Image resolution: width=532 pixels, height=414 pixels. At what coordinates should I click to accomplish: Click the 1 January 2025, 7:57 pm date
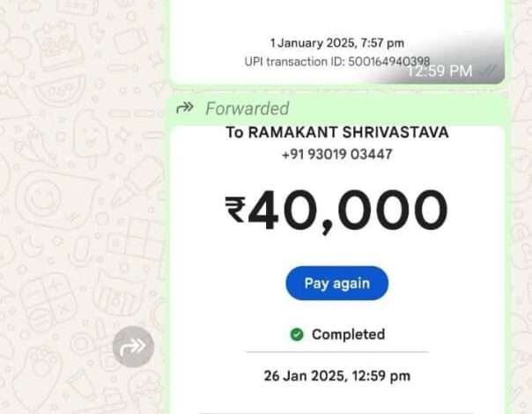[x=337, y=43]
